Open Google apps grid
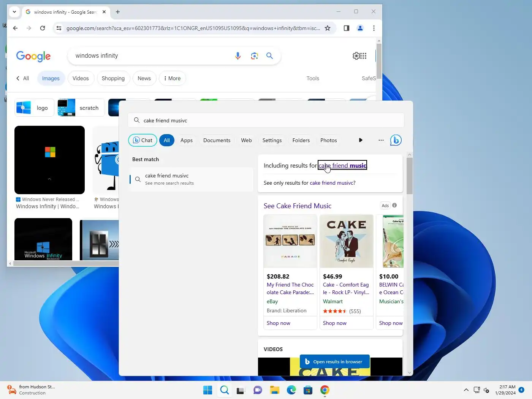 pyautogui.click(x=363, y=56)
